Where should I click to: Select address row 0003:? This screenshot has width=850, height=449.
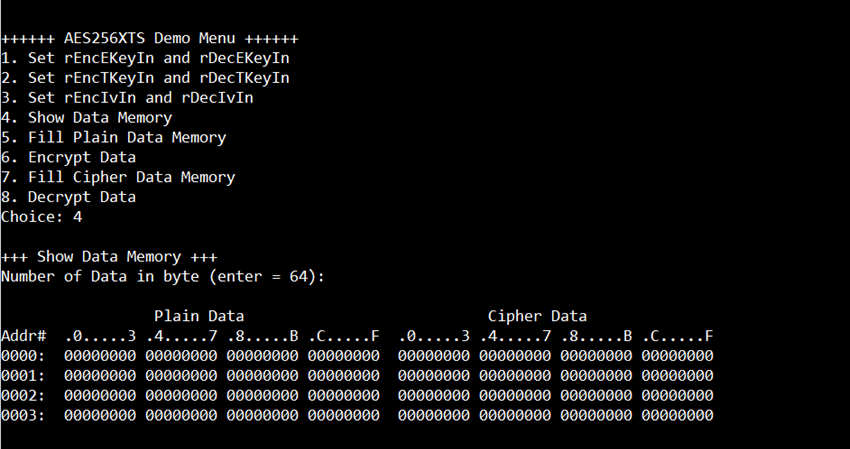(357, 415)
